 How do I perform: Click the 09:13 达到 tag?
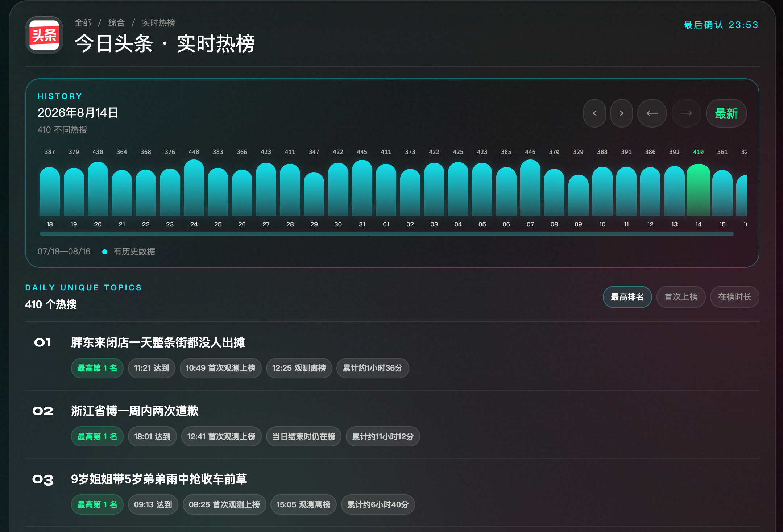[x=153, y=504]
